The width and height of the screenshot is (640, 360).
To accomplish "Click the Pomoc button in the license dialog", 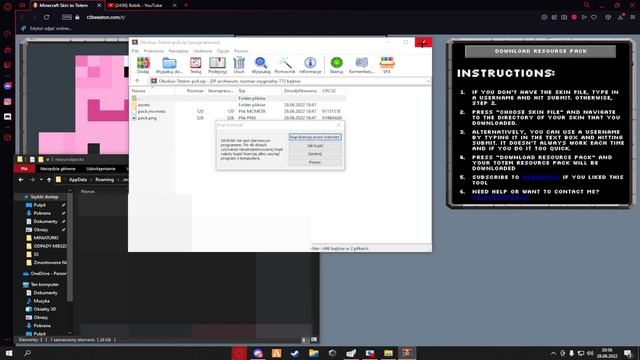I will (x=315, y=162).
